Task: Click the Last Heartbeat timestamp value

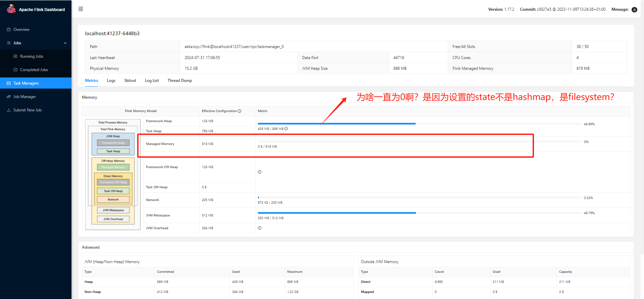Action: 202,58
